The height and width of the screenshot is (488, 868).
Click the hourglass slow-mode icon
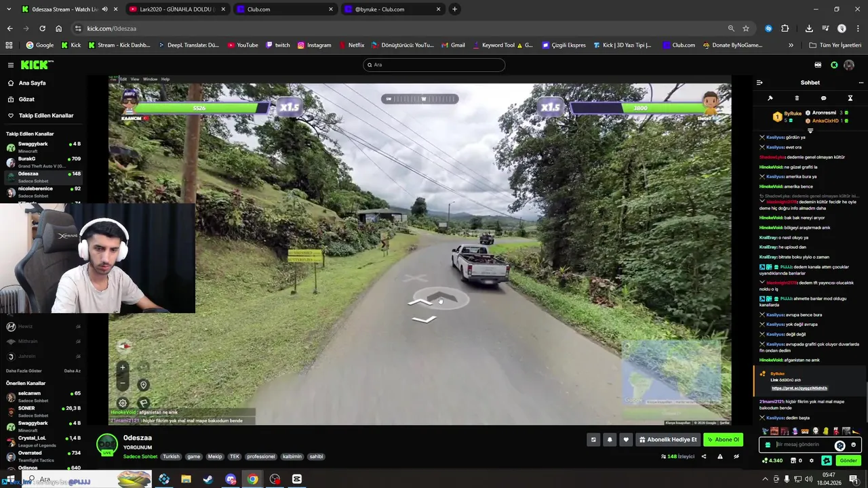pyautogui.click(x=850, y=98)
